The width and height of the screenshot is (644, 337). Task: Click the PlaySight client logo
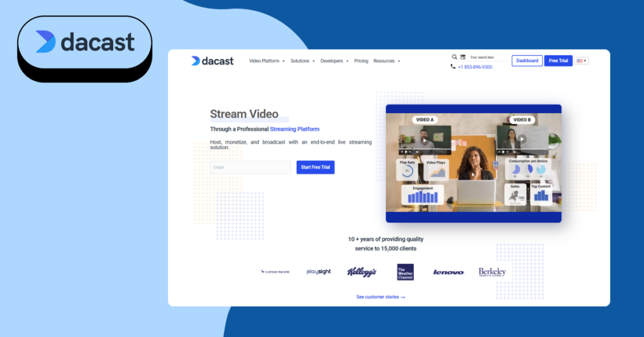[x=319, y=272]
